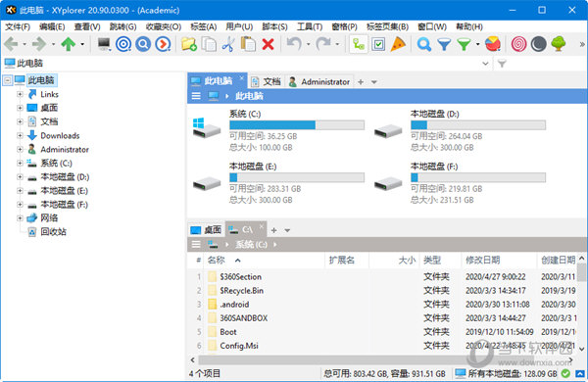Open the green filter dropdown arrow
The height and width of the screenshot is (382, 588).
478,44
